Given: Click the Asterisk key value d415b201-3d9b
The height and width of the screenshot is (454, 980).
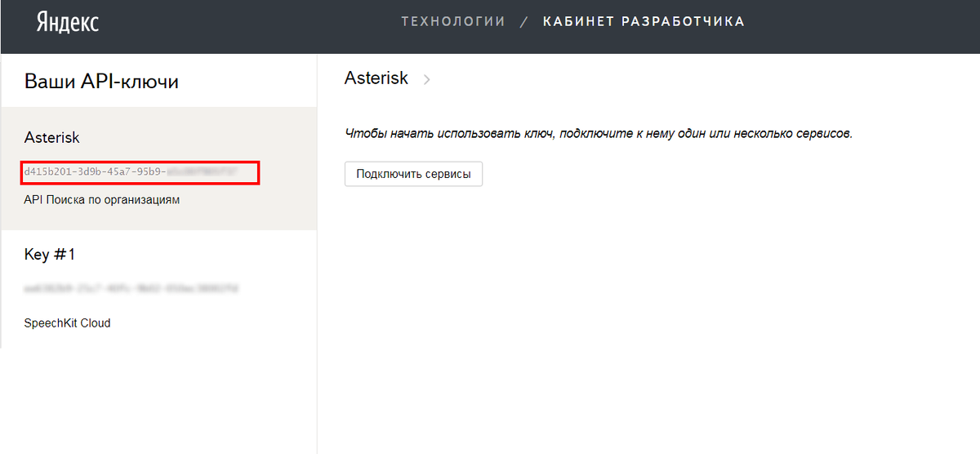Looking at the screenshot, I should click(131, 172).
